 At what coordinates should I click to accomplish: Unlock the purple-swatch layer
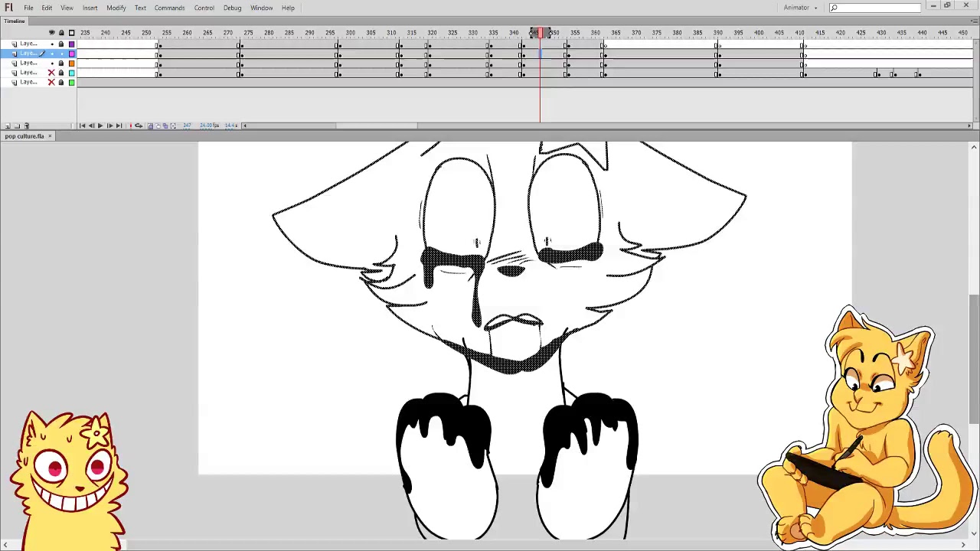pyautogui.click(x=61, y=44)
